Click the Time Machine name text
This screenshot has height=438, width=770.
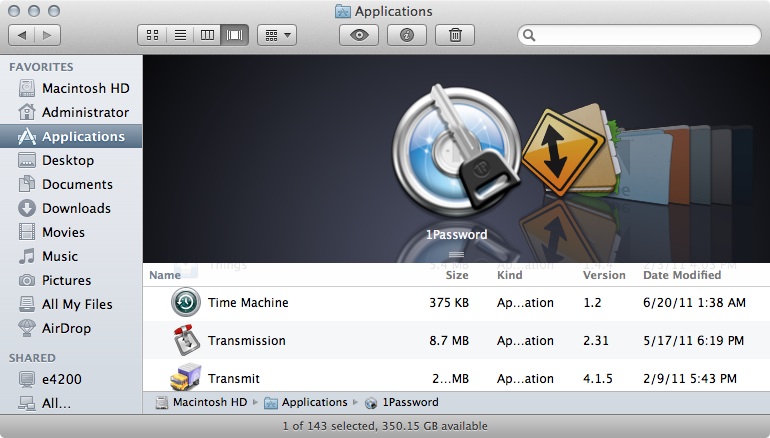click(x=248, y=303)
